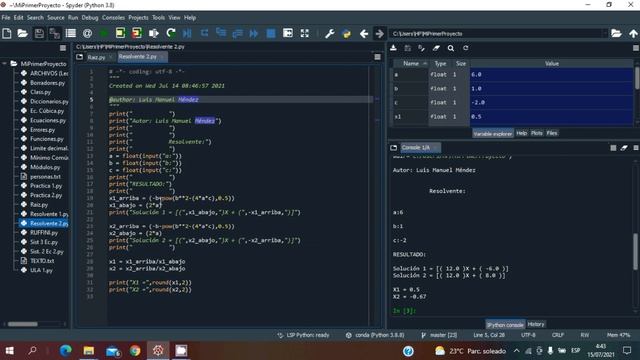Image resolution: width=640 pixels, height=360 pixels.
Task: Go forward with the right arrow icon
Action: pyautogui.click(x=379, y=33)
